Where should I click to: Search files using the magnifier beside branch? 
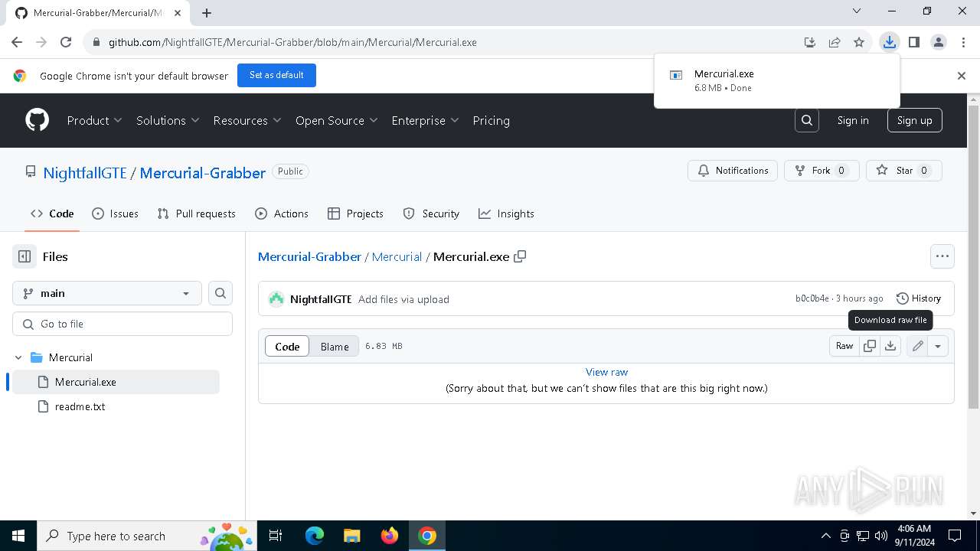[220, 293]
